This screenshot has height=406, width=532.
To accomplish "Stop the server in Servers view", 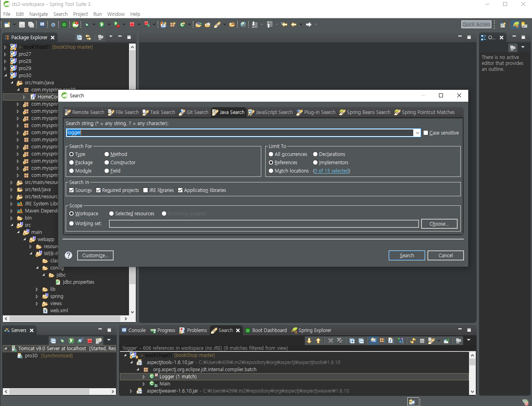I will tap(89, 341).
